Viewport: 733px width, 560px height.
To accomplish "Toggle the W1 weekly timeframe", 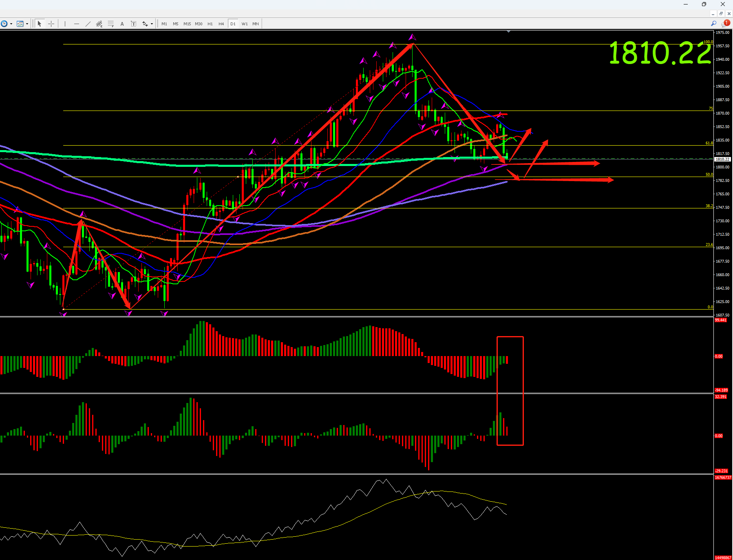I will click(x=245, y=24).
